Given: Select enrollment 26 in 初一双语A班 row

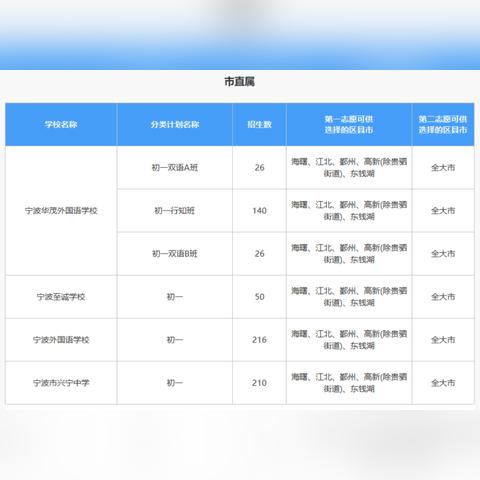Looking at the screenshot, I should click(259, 167).
